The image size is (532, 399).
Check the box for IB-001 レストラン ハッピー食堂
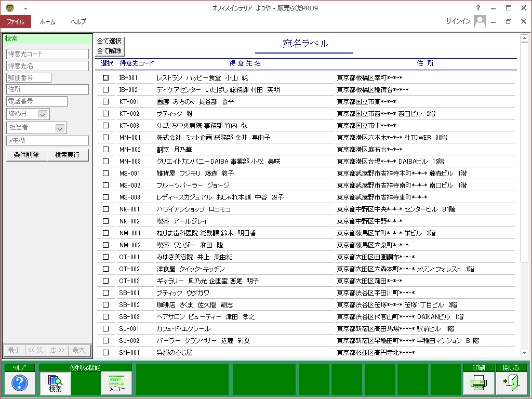106,78
